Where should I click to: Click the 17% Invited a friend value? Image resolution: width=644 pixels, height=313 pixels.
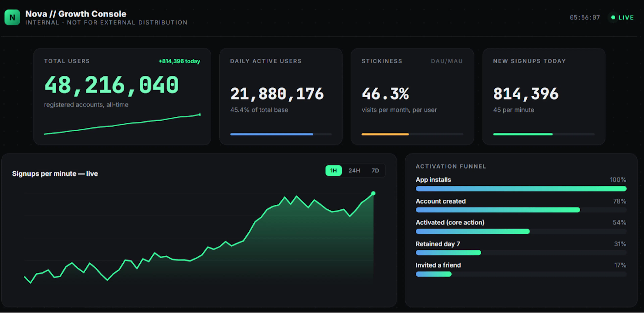tap(620, 265)
